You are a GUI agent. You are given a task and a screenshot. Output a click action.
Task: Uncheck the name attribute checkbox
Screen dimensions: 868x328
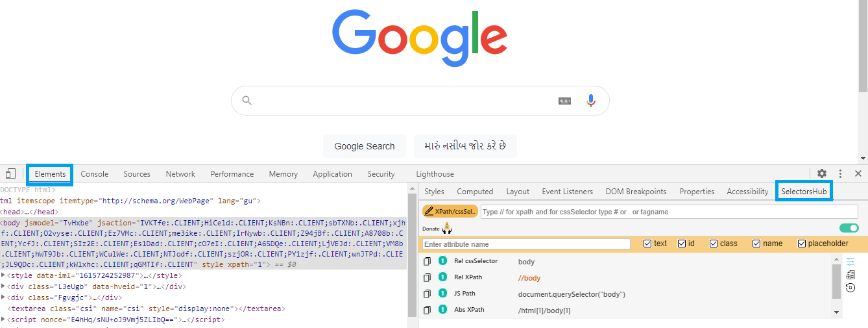pyautogui.click(x=756, y=244)
